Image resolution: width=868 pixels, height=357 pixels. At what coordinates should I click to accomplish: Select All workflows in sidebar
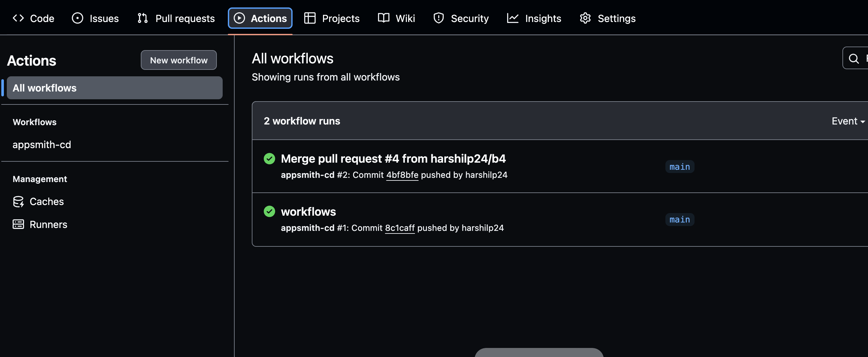tap(114, 88)
